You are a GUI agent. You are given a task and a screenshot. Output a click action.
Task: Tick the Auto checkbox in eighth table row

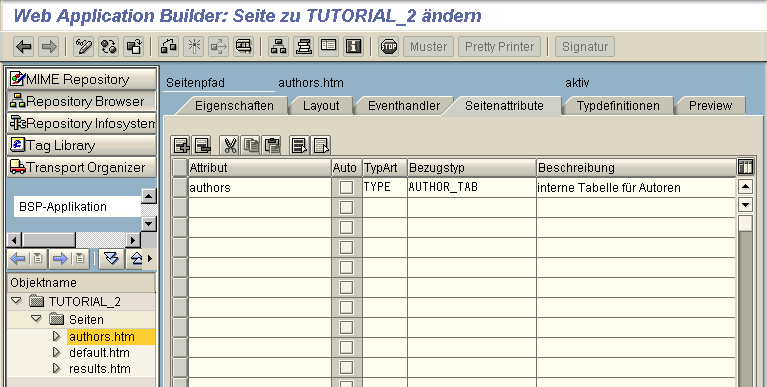click(346, 328)
